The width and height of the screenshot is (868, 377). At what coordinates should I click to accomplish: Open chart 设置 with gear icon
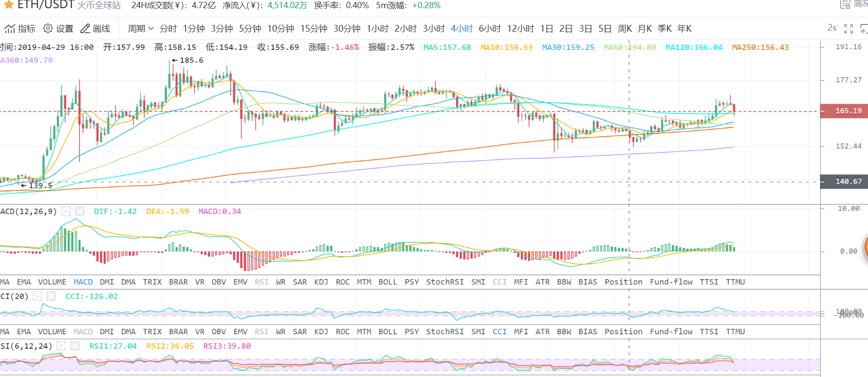58,29
